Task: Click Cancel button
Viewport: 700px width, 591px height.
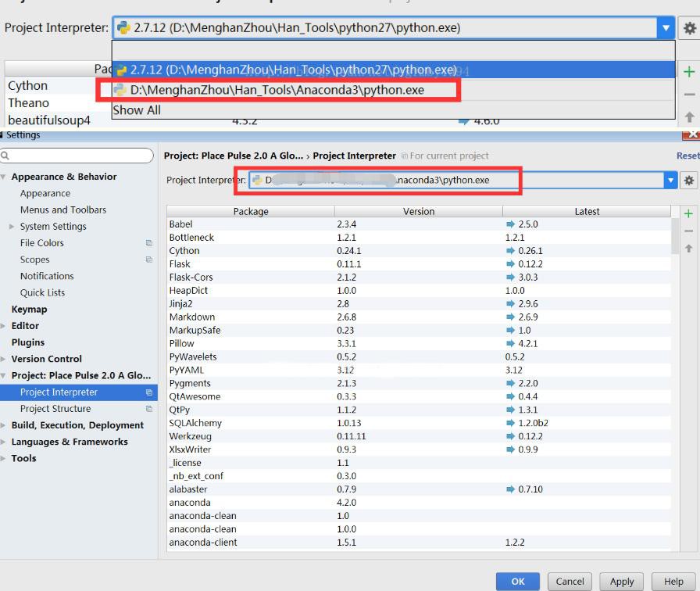Action: [570, 582]
